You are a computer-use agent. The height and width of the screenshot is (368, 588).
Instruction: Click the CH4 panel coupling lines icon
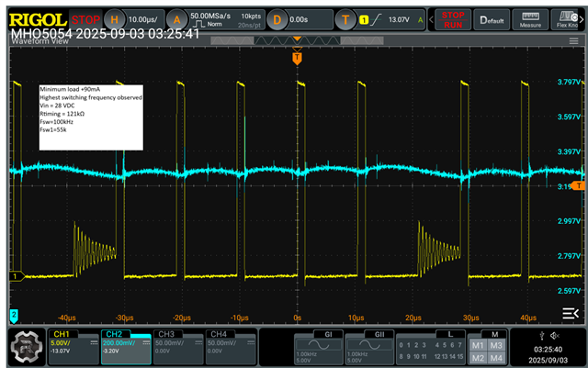[251, 342]
